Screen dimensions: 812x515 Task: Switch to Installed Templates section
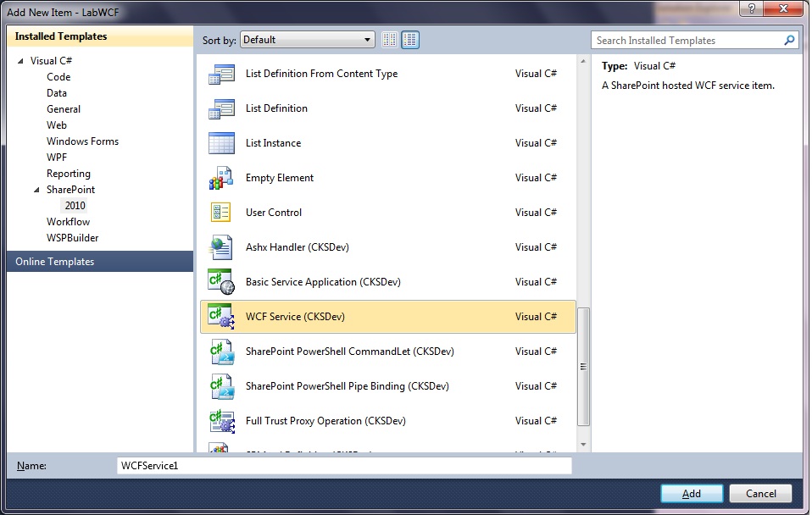pos(61,36)
